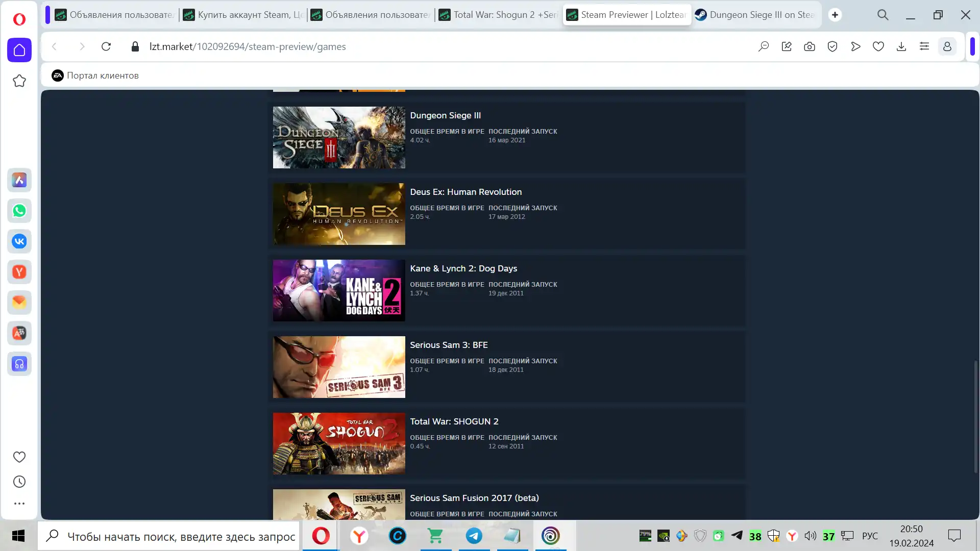Open the downloads icon
980x551 pixels.
[901, 46]
